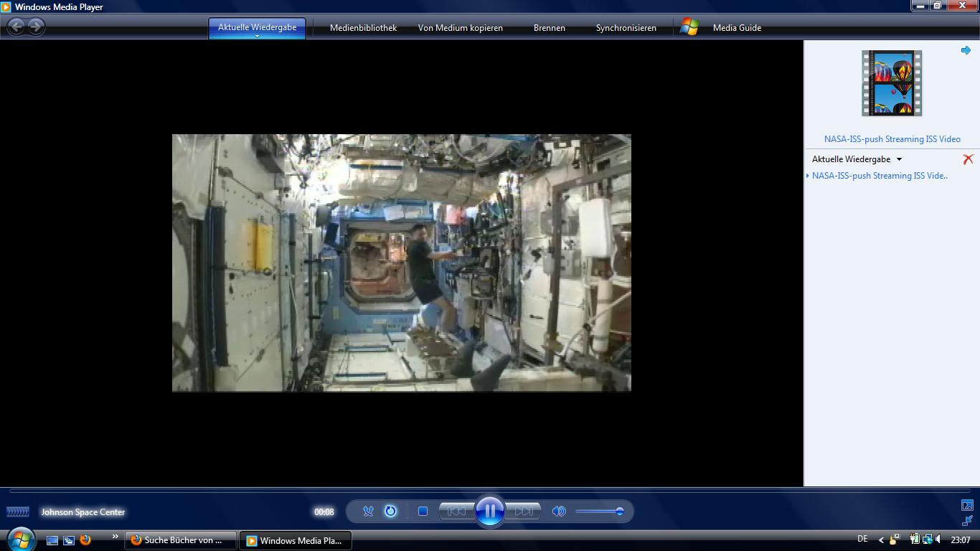Image resolution: width=980 pixels, height=551 pixels.
Task: Click the back navigation arrow
Action: tap(16, 27)
